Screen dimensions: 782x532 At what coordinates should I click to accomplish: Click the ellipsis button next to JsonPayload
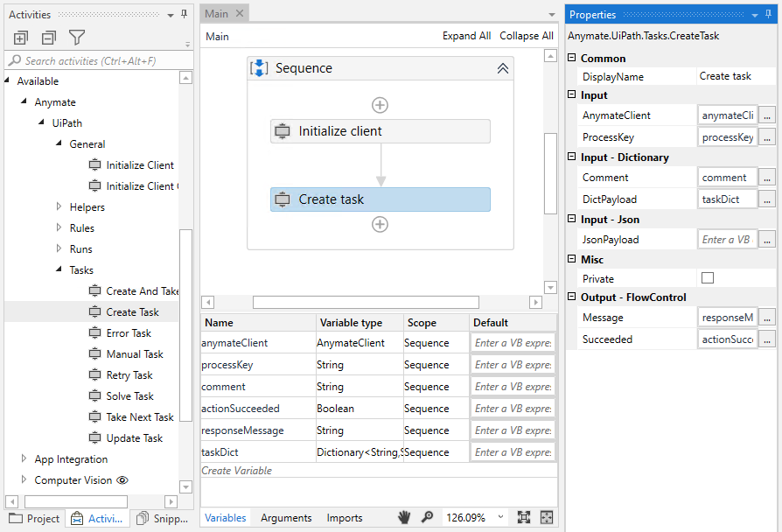pos(766,239)
